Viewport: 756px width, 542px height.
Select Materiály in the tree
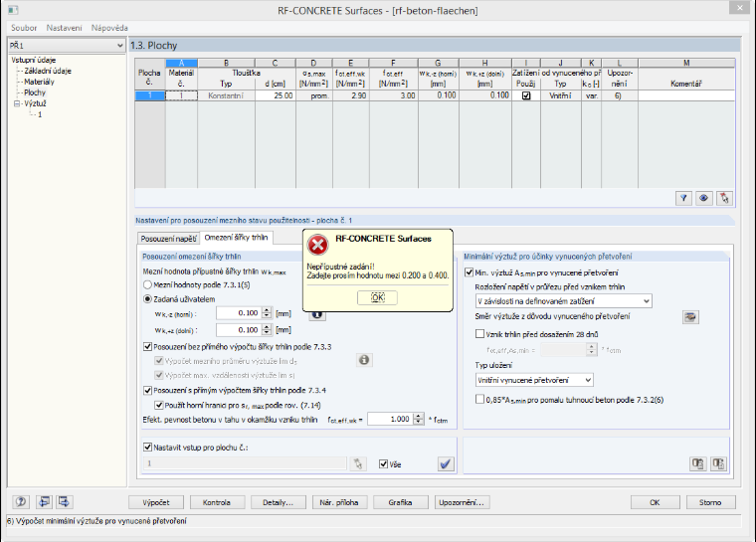pyautogui.click(x=39, y=82)
